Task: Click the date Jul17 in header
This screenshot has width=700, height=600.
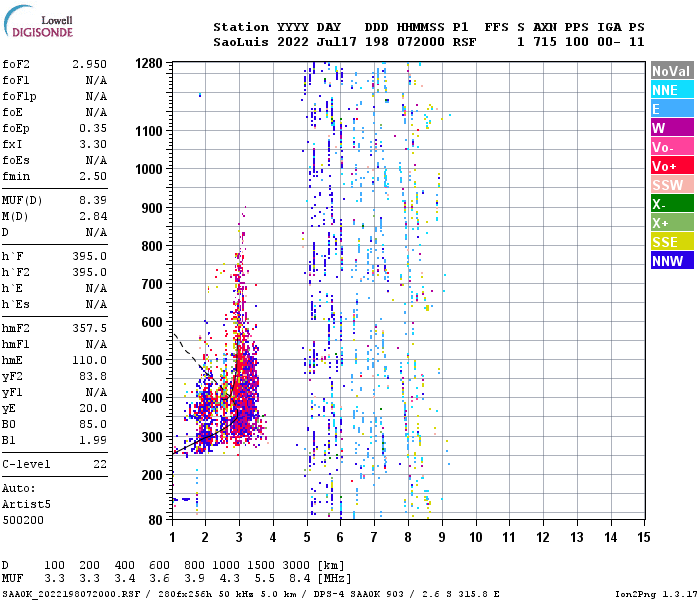Action: [337, 42]
